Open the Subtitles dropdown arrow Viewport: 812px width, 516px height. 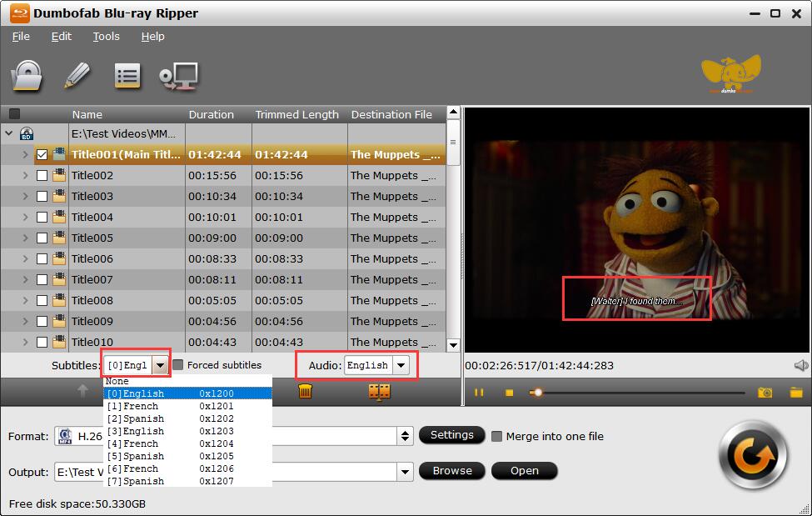(160, 365)
